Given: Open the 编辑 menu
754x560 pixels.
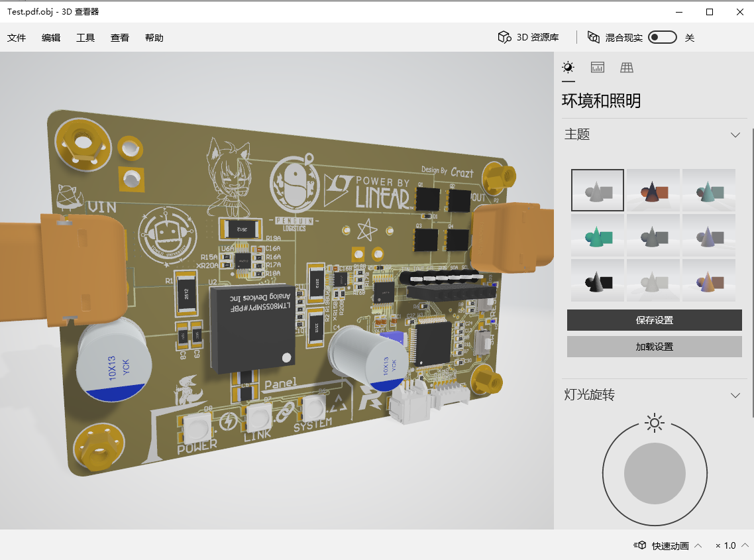Looking at the screenshot, I should 51,38.
